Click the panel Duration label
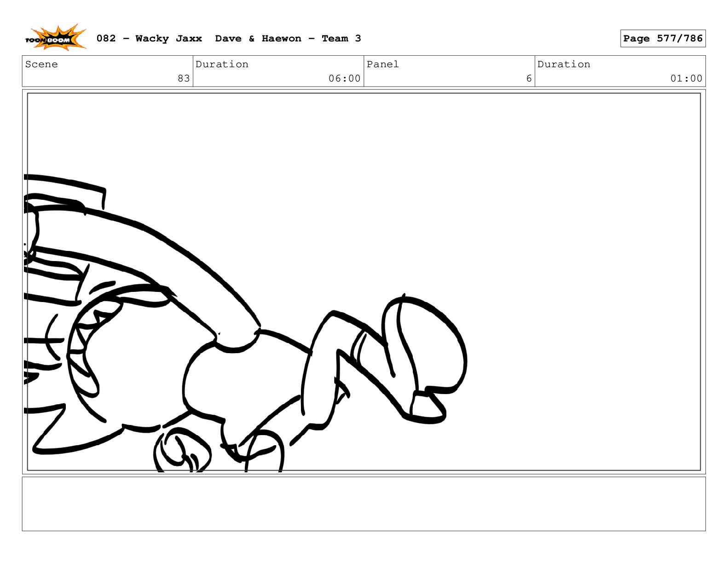 (564, 64)
